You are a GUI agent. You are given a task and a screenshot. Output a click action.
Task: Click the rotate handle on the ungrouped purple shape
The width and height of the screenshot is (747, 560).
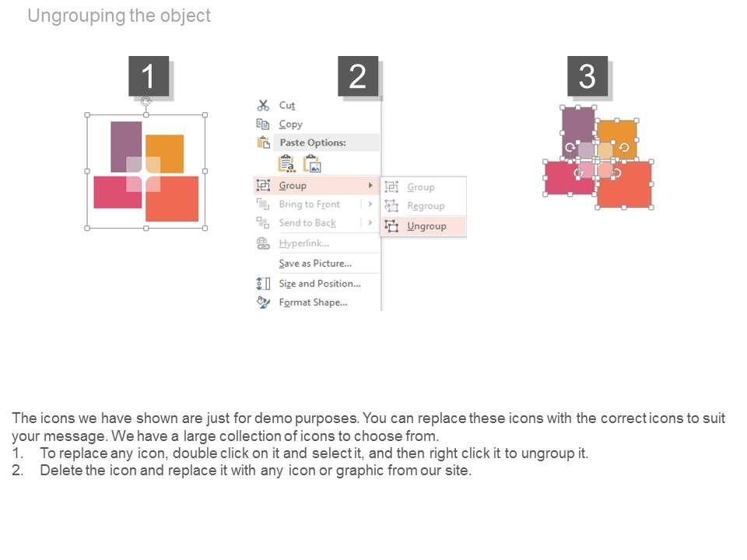pos(570,148)
